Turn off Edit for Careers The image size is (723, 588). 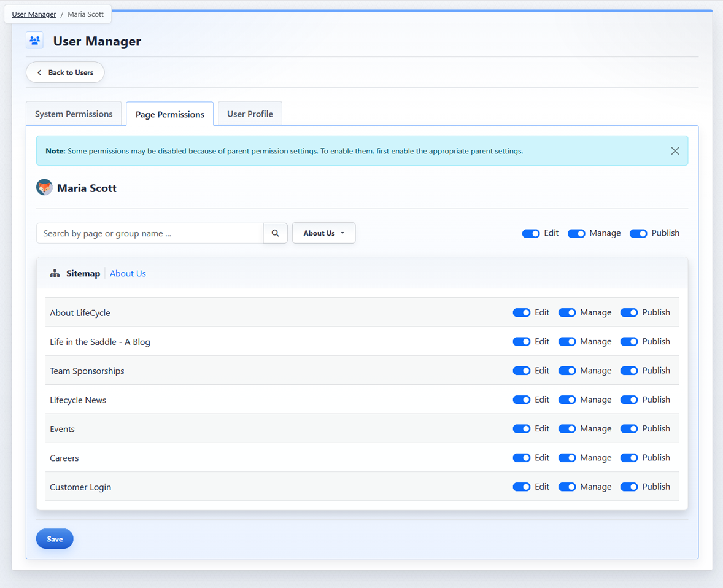[522, 458]
